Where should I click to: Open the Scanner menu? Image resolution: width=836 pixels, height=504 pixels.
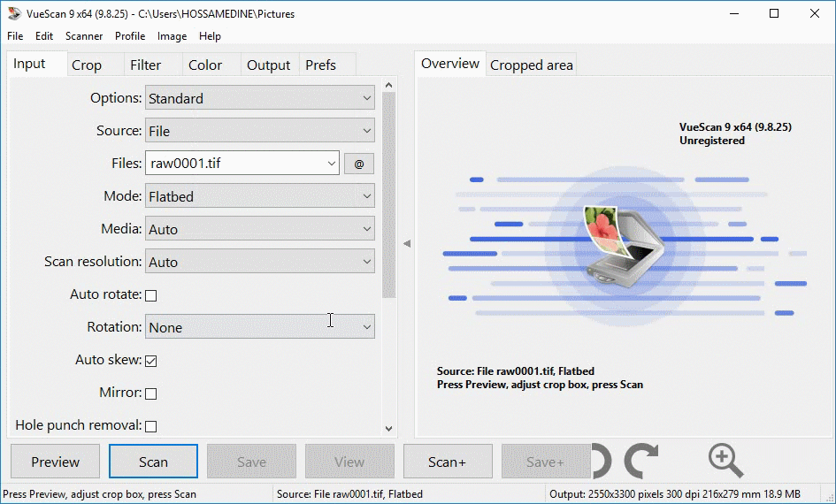click(x=84, y=36)
